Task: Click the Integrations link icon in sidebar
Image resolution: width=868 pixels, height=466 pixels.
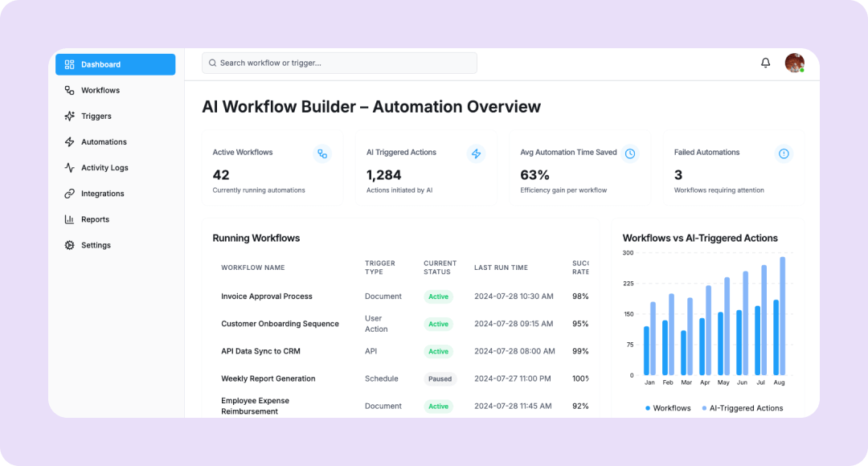Action: (69, 194)
